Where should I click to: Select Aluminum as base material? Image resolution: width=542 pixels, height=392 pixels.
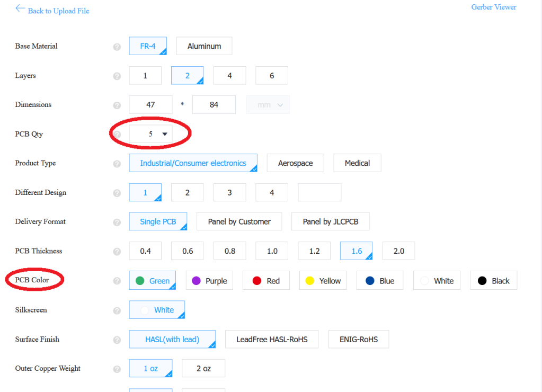[204, 46]
